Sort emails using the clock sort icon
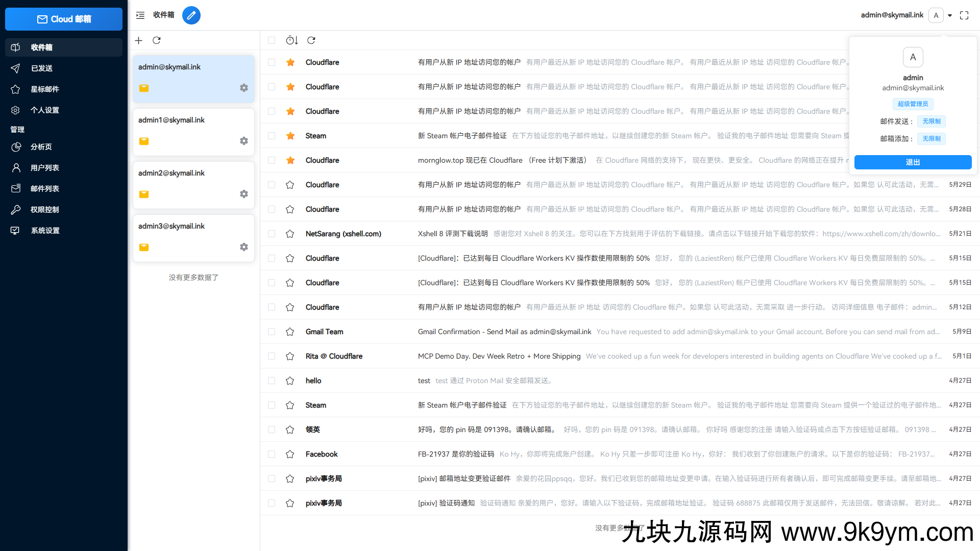980x551 pixels. click(291, 40)
